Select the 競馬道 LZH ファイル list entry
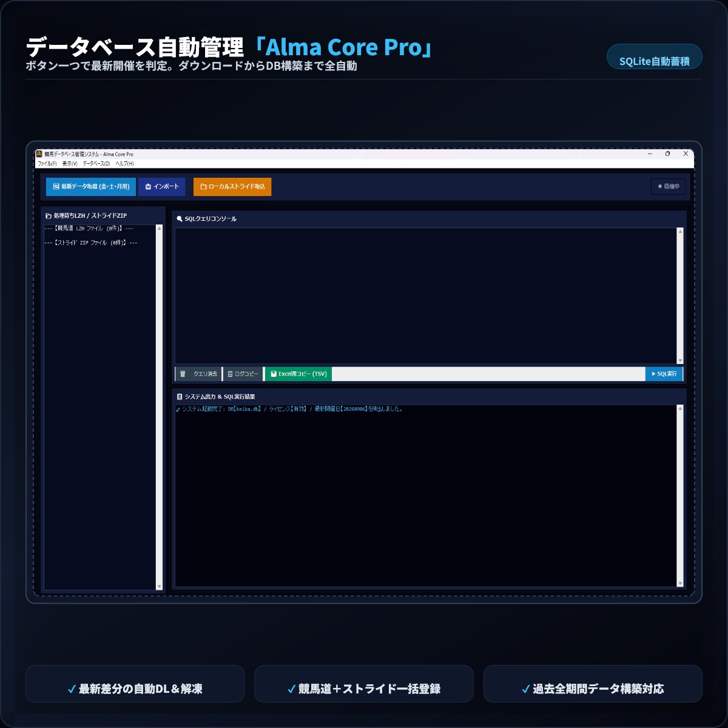 click(89, 229)
